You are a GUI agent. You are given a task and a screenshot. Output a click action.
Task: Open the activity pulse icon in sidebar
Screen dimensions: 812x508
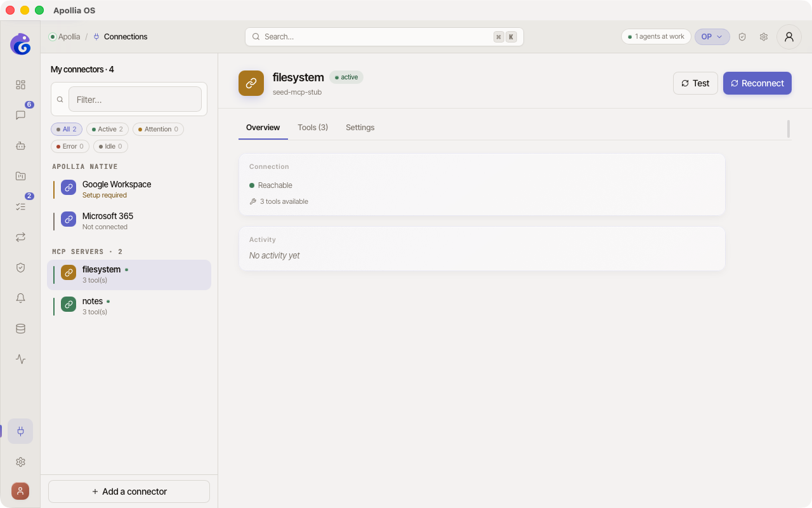coord(20,359)
